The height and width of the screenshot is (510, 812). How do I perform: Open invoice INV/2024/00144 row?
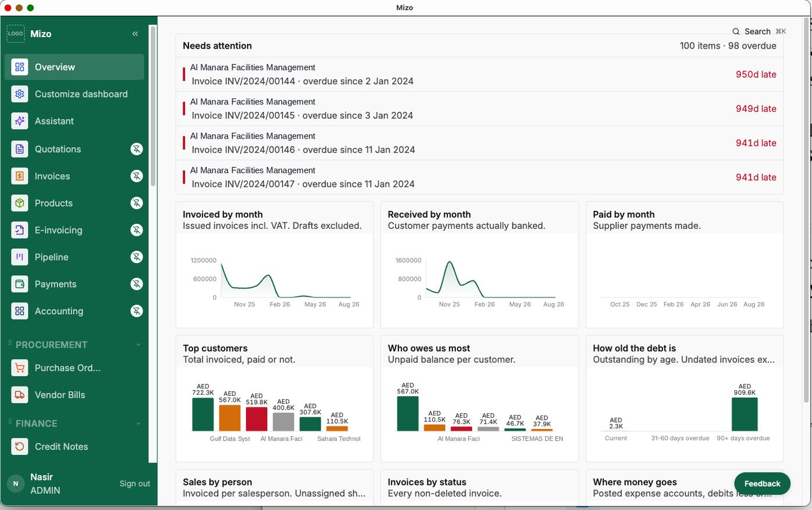(479, 74)
